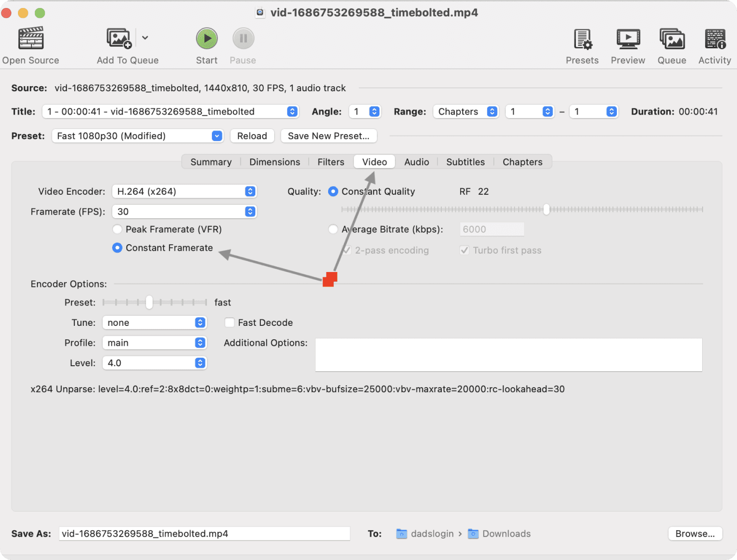
Task: Switch to the Dimensions tab
Action: 275,162
